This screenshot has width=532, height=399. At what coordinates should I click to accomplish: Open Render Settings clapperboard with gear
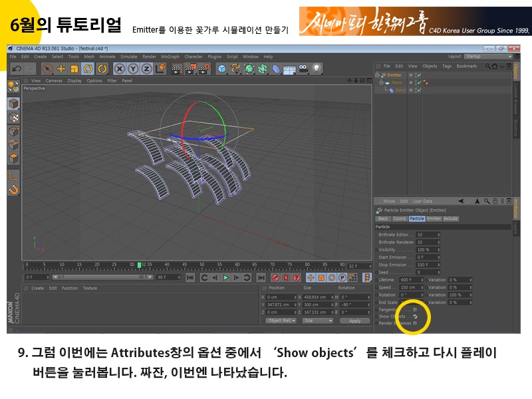204,69
